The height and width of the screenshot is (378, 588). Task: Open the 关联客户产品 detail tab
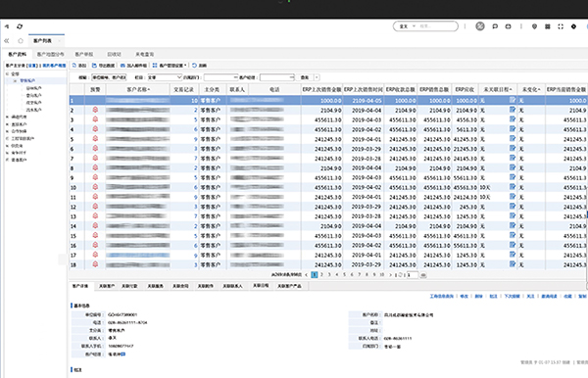pos(289,286)
